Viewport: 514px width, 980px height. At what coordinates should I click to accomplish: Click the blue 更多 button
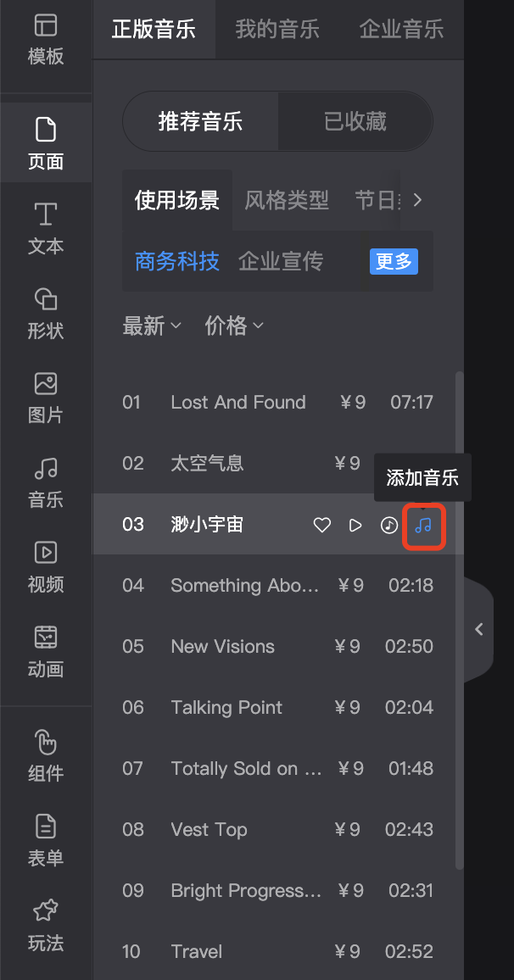(x=394, y=261)
